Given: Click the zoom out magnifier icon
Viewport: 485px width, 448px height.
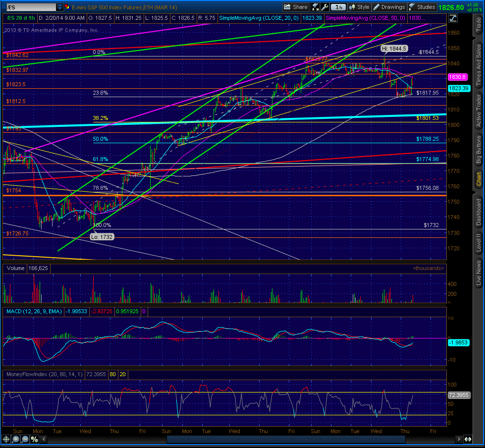Looking at the screenshot, I should click(x=25, y=439).
